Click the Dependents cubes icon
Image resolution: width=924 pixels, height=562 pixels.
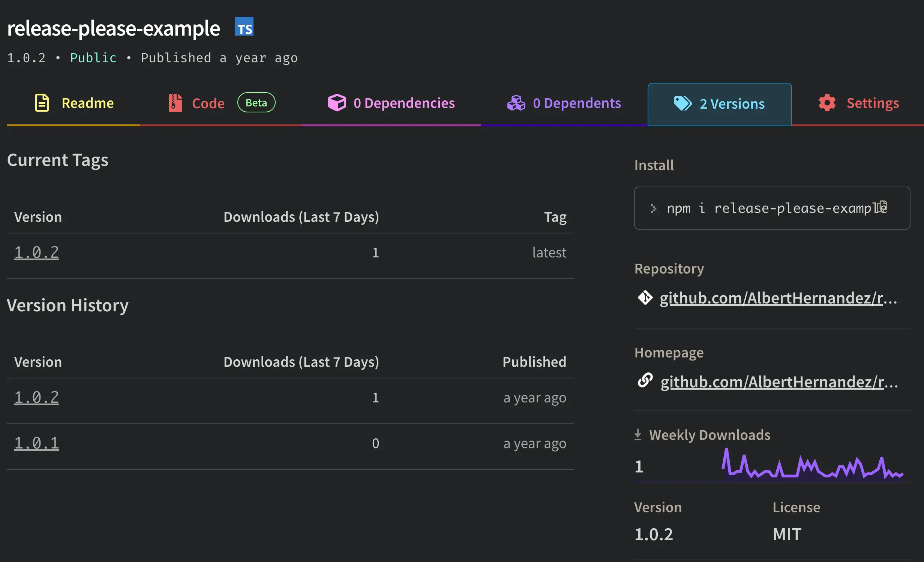[x=516, y=103]
